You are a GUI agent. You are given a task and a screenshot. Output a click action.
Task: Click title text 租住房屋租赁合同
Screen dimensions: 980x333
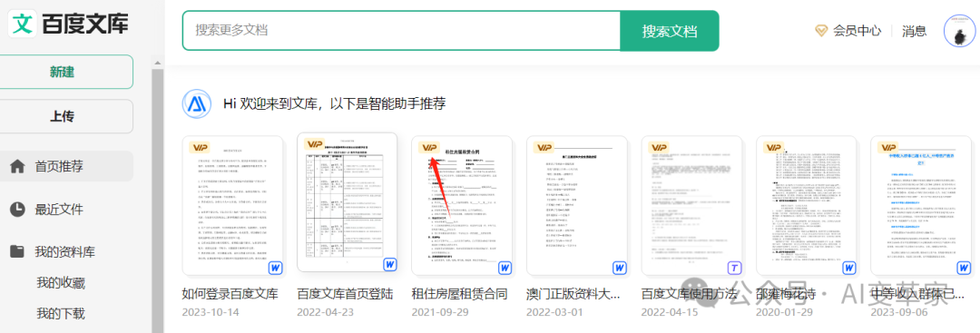[459, 294]
